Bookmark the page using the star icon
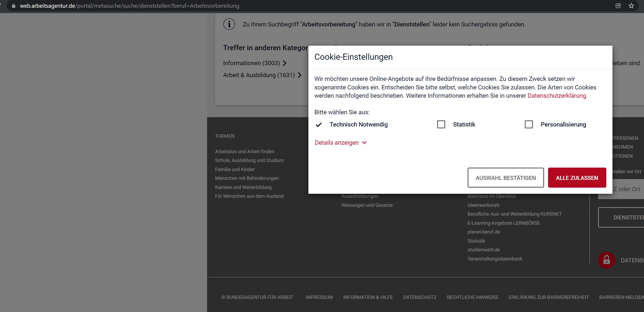This screenshot has height=312, width=644. (x=631, y=6)
